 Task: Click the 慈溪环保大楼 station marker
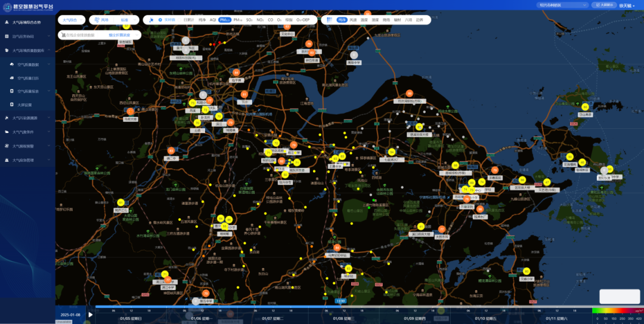419,126
